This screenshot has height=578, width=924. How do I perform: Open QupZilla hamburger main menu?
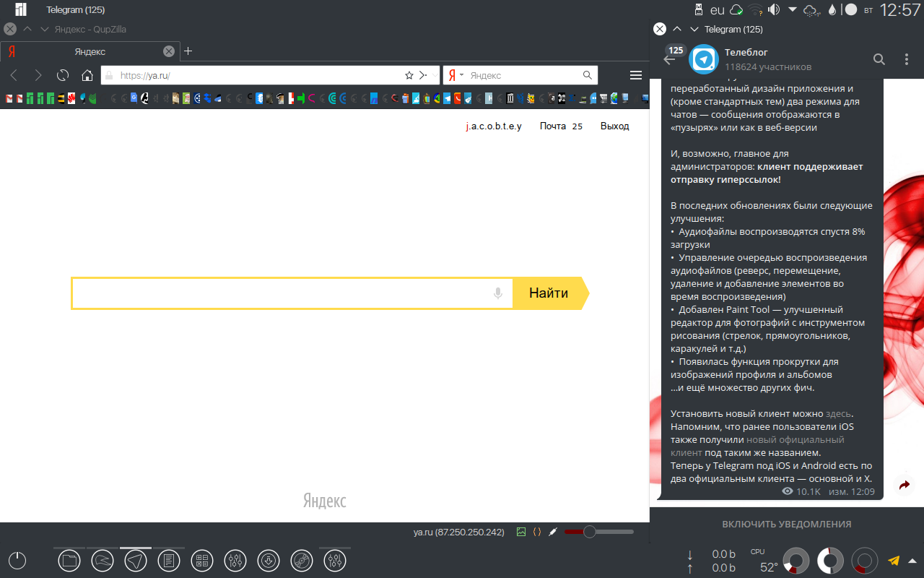point(636,75)
